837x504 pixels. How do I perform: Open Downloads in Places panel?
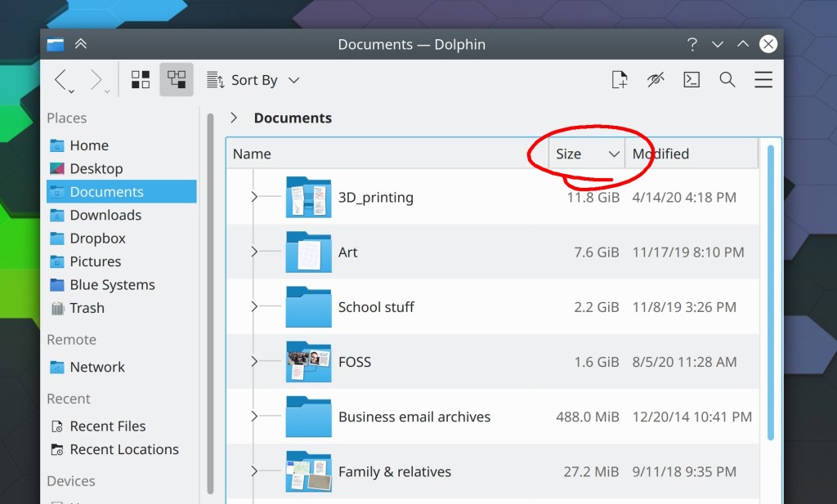tap(105, 215)
